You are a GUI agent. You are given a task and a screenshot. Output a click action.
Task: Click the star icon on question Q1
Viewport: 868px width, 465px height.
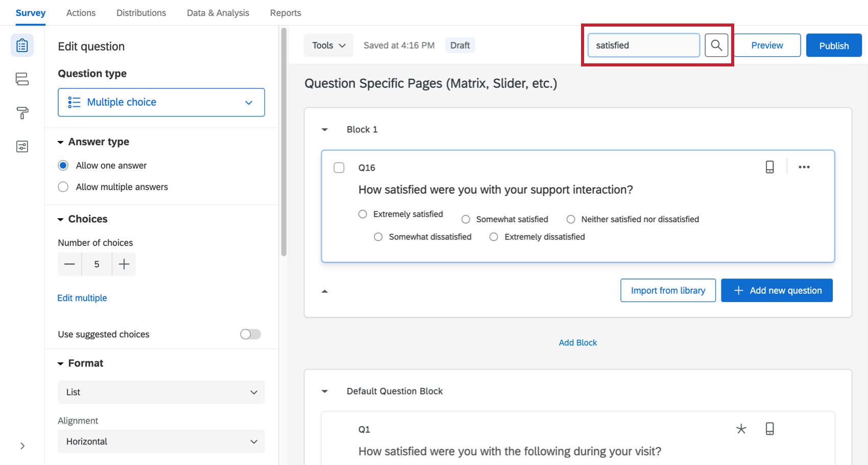741,429
